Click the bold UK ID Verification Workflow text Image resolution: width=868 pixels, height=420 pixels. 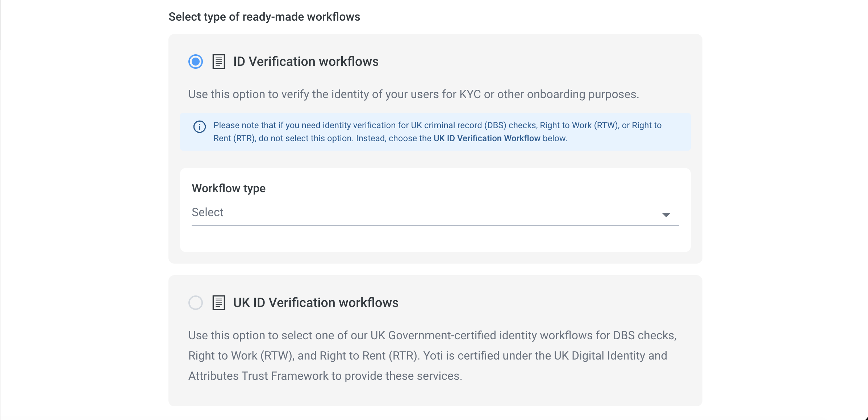[487, 138]
